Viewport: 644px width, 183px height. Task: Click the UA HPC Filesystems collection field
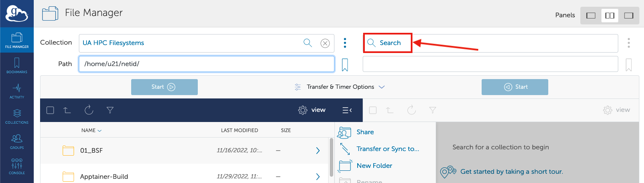point(207,43)
